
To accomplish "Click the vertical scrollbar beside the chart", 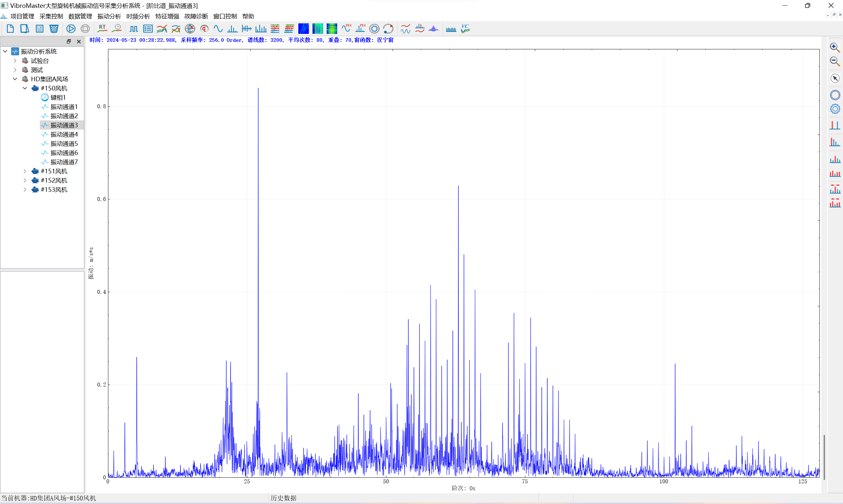I will click(824, 457).
